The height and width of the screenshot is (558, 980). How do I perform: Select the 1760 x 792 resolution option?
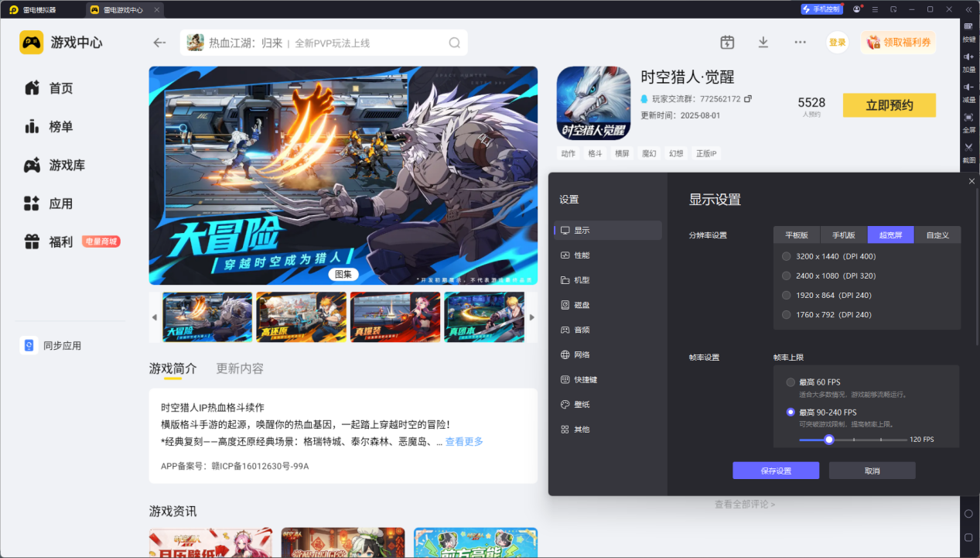827,315
